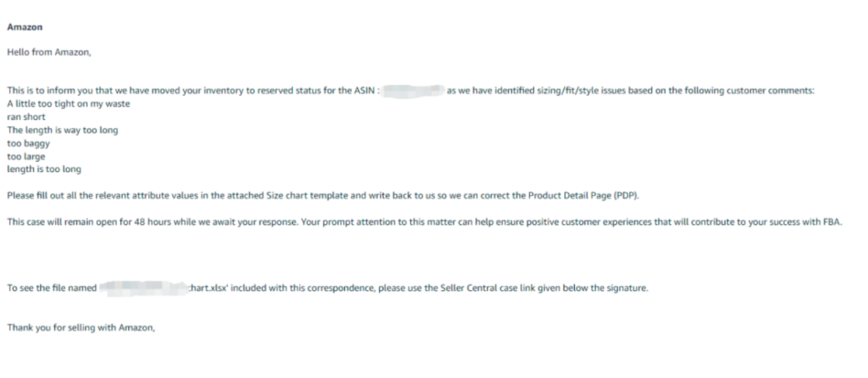This screenshot has height=378, width=868.
Task: Click the blurred file name before chart.xlsx
Action: 144,288
